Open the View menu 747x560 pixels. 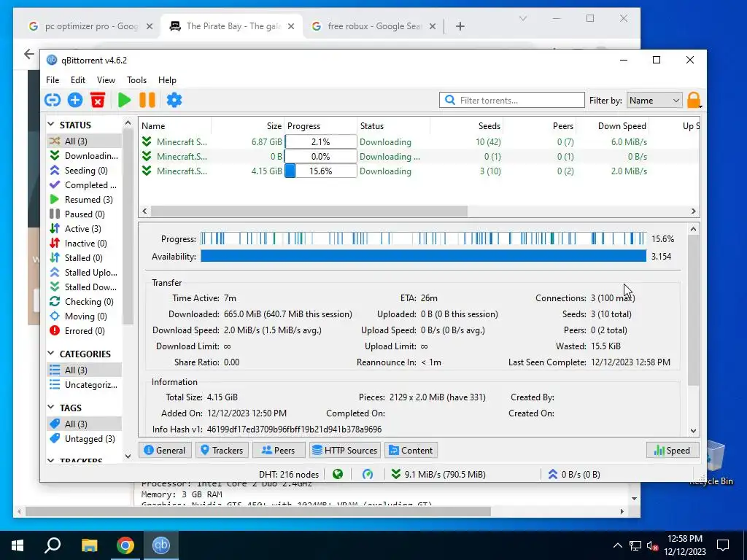[x=106, y=80]
